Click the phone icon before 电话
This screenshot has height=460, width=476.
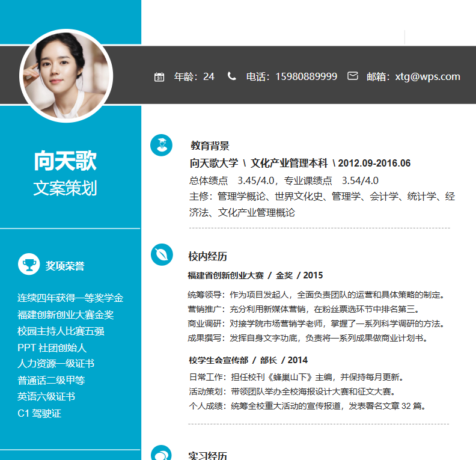pyautogui.click(x=231, y=76)
